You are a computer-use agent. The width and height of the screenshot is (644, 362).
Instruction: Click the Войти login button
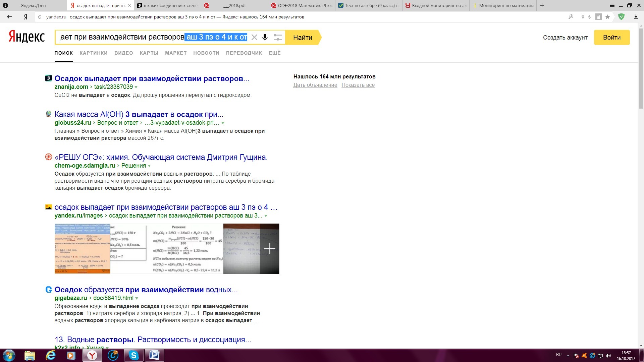[x=611, y=37]
